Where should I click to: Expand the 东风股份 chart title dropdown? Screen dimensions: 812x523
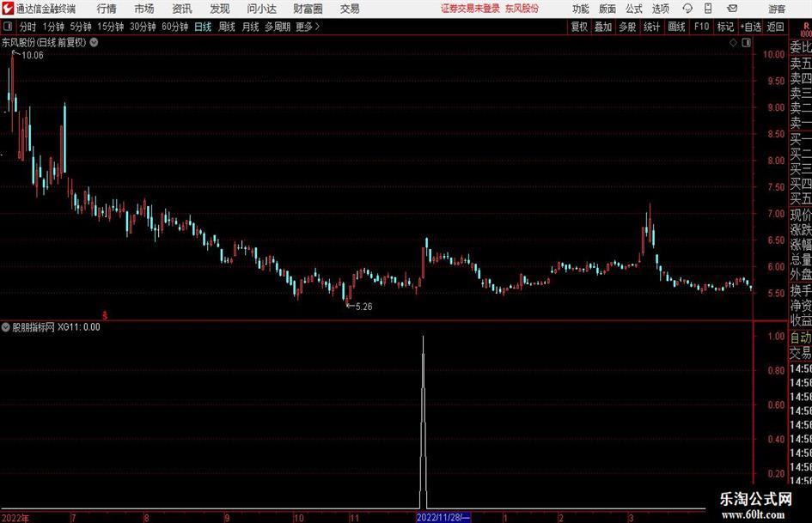95,42
